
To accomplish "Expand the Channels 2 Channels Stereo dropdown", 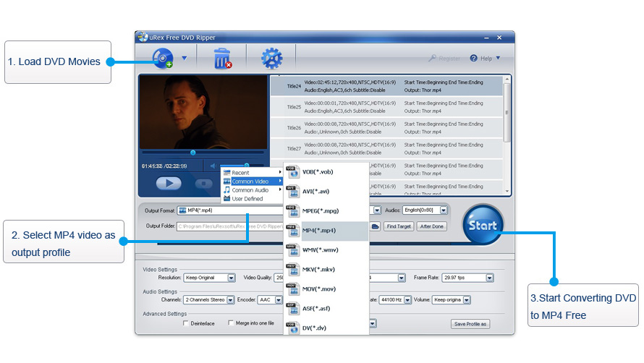I will click(231, 299).
